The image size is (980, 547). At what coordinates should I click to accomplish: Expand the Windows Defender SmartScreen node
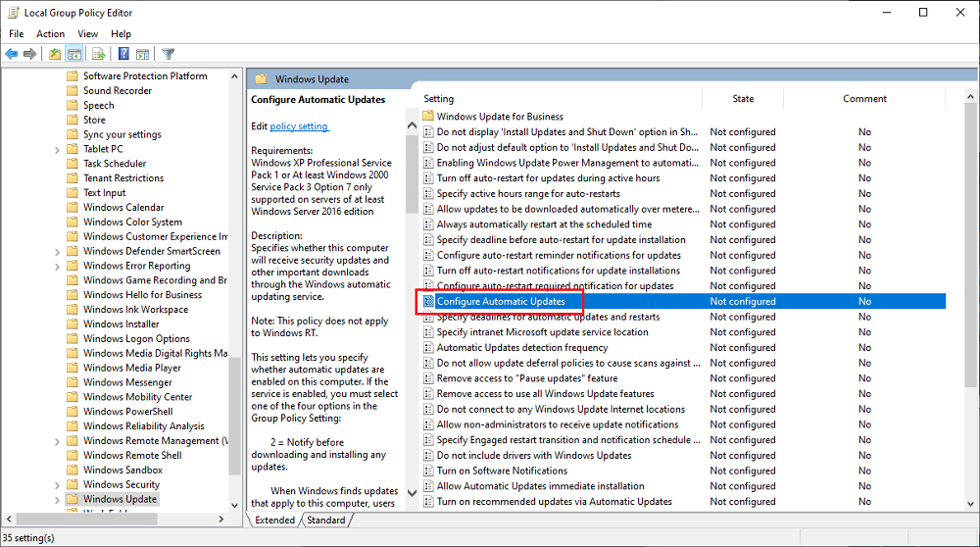tap(57, 251)
